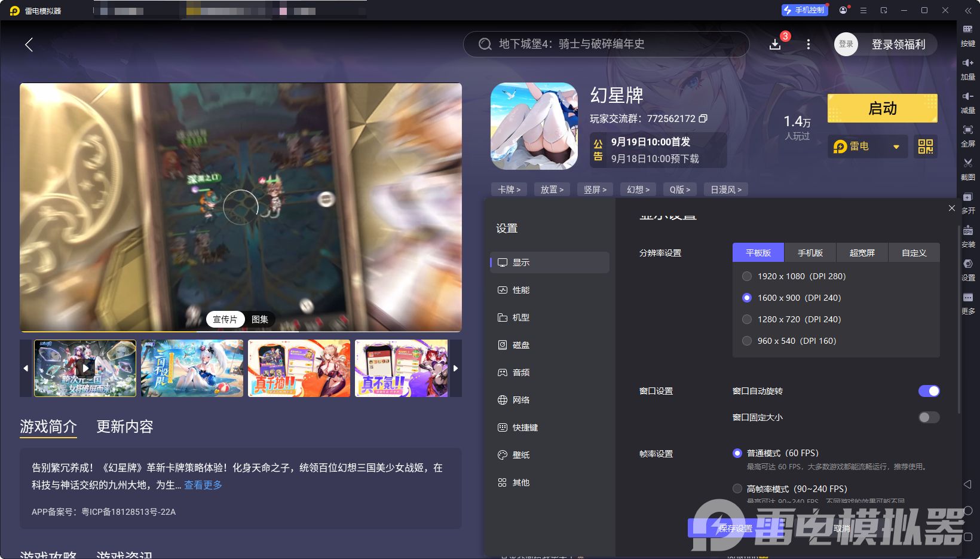The height and width of the screenshot is (559, 980).
Task: Open the keyboard mapping (按键) tool
Action: point(968,35)
